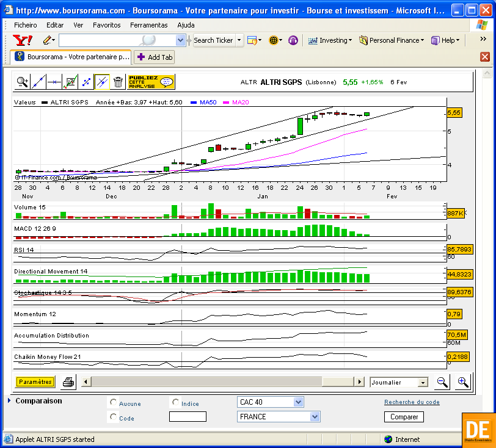Viewport: 496px width, 448px height.
Task: Open the Ficheiro menu
Action: click(25, 25)
